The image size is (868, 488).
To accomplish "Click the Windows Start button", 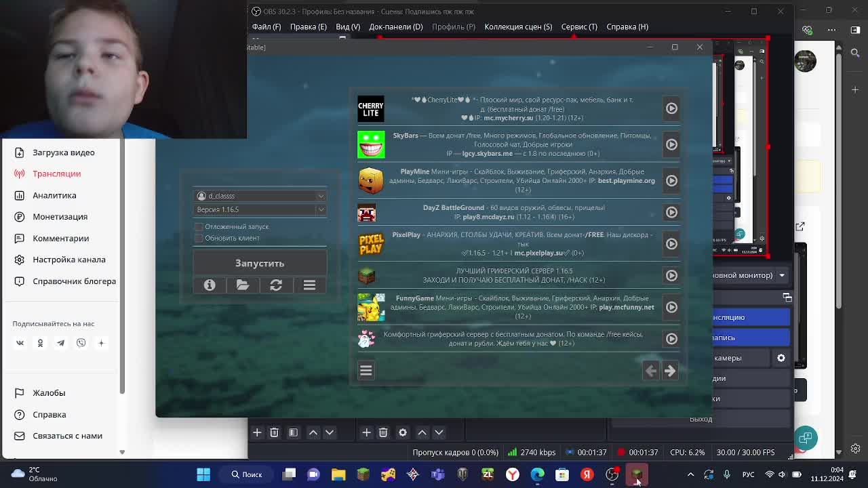I will pyautogui.click(x=203, y=474).
